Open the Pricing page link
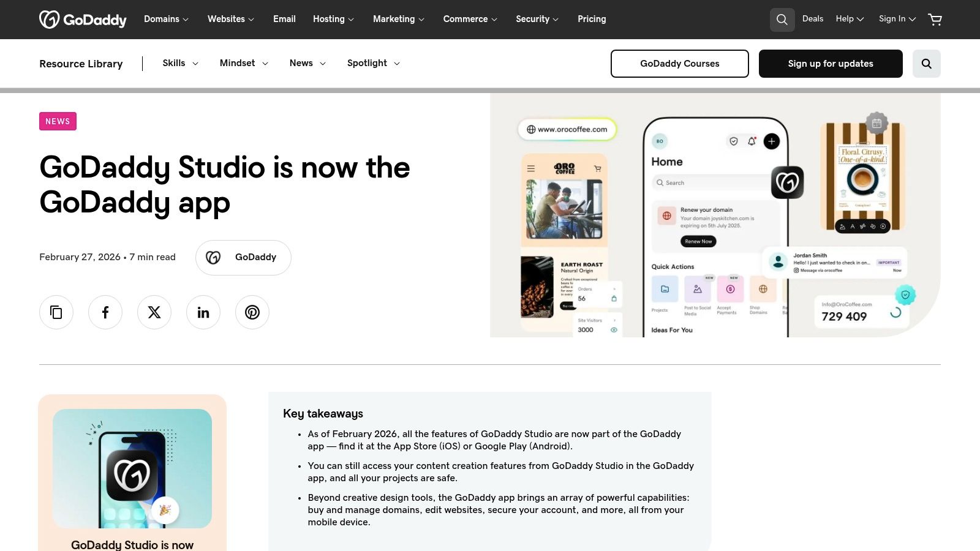 [x=592, y=19]
